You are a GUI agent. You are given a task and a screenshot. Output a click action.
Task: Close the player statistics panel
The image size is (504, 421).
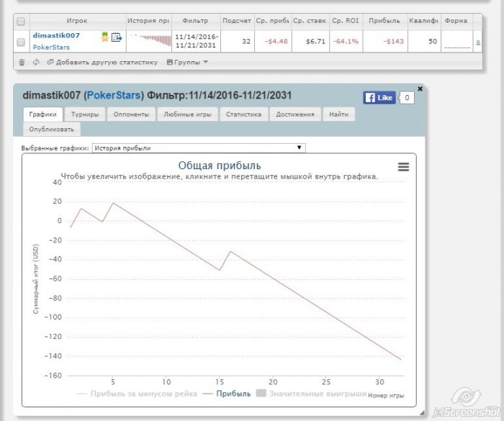pos(420,89)
